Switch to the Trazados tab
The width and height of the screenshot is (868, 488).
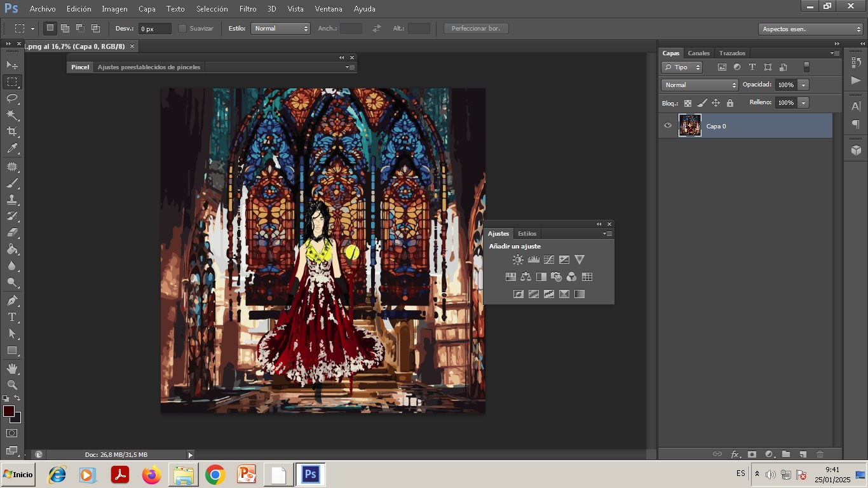[732, 53]
